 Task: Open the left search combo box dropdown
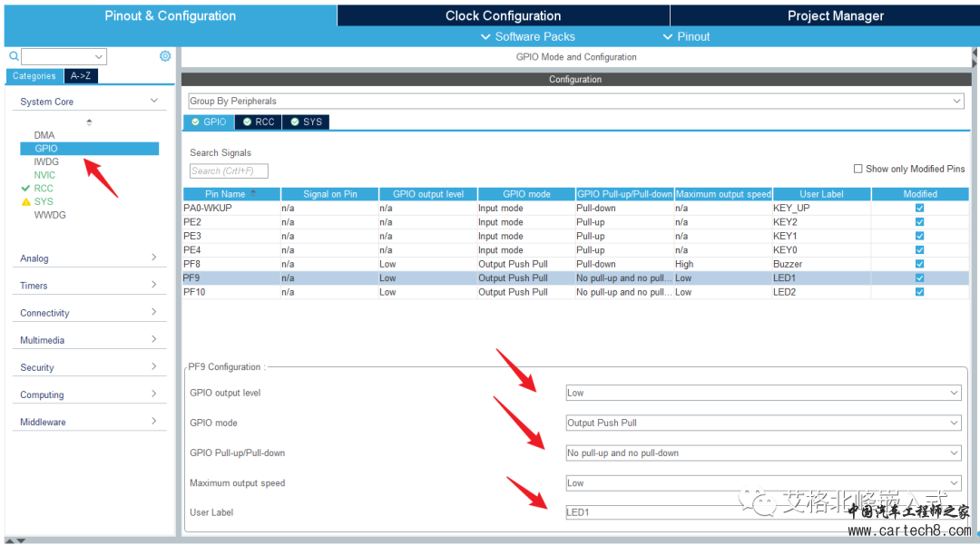coord(99,57)
